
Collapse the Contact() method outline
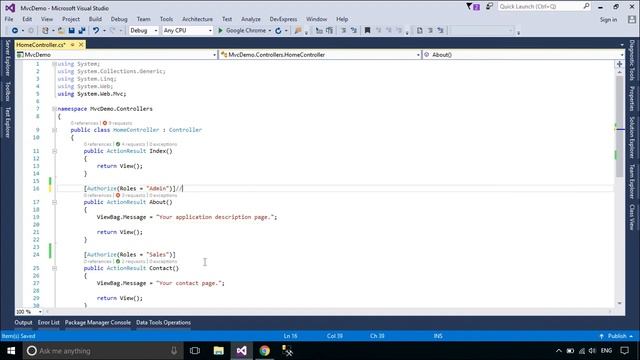point(54,268)
